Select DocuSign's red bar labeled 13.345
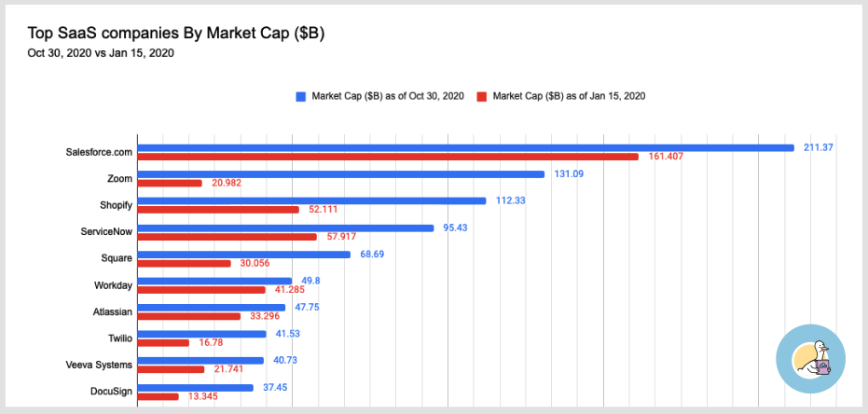The height and width of the screenshot is (414, 868). [x=158, y=397]
